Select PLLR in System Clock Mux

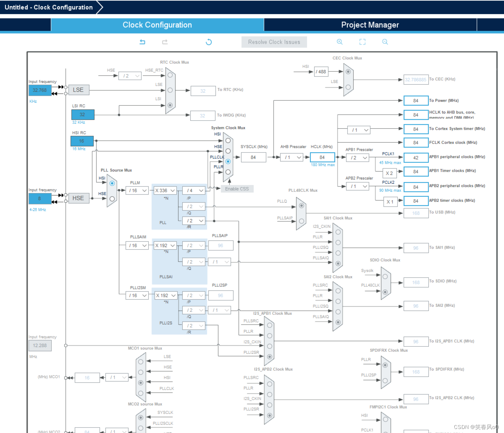[x=228, y=172]
